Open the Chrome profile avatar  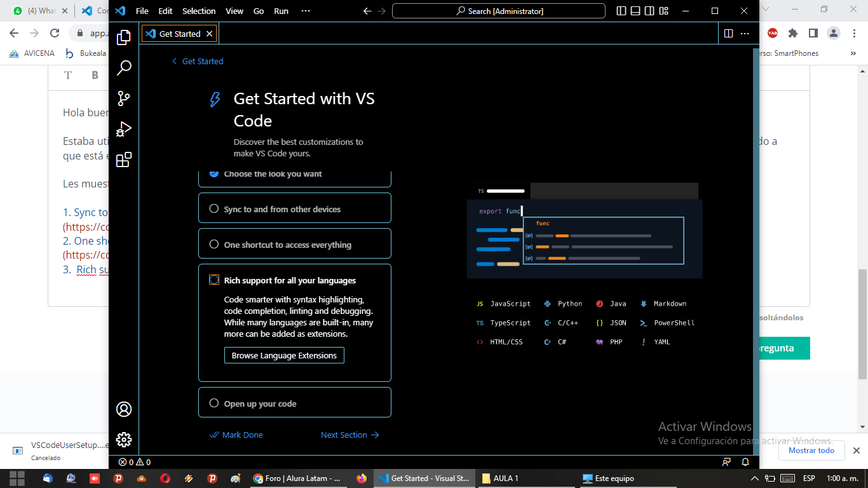(833, 33)
